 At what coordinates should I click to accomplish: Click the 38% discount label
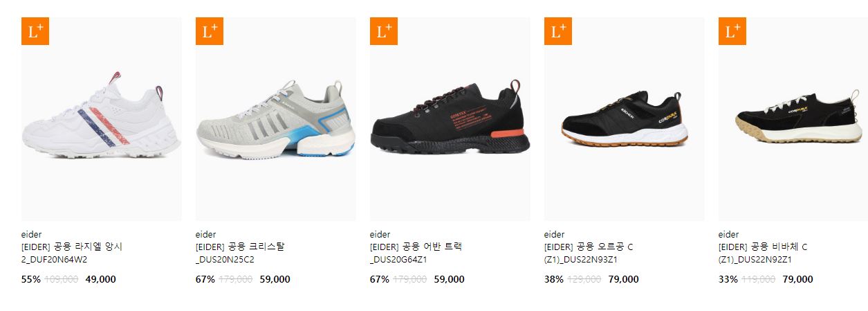coord(553,280)
